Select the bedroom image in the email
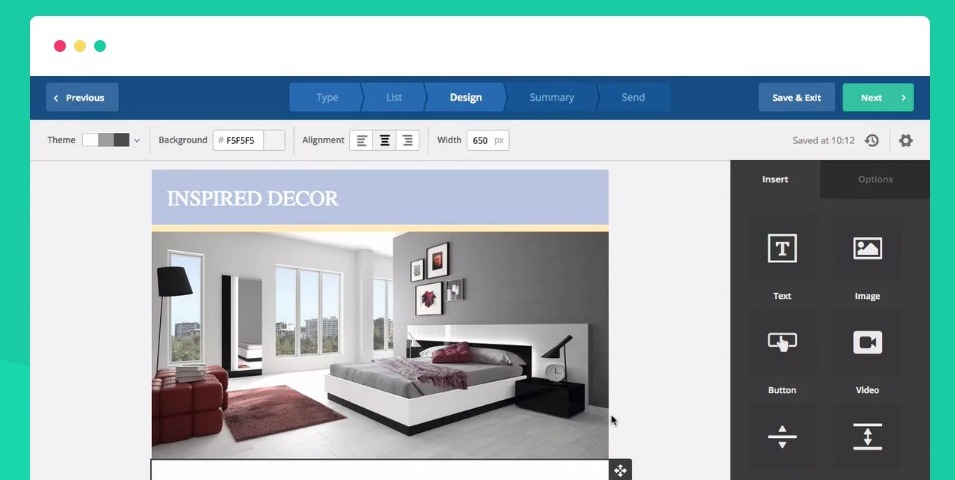The height and width of the screenshot is (480, 955). click(380, 345)
